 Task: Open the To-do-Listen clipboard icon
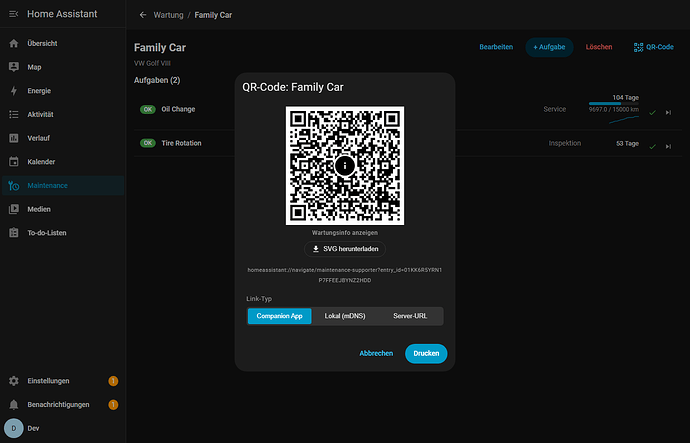(x=14, y=233)
